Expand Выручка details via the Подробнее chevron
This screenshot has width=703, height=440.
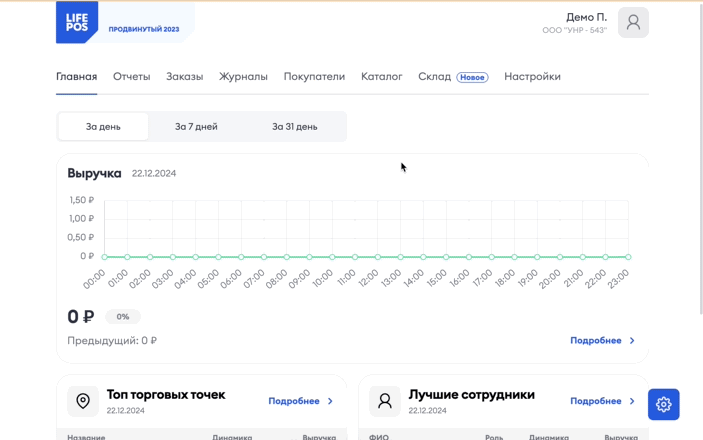pyautogui.click(x=632, y=340)
